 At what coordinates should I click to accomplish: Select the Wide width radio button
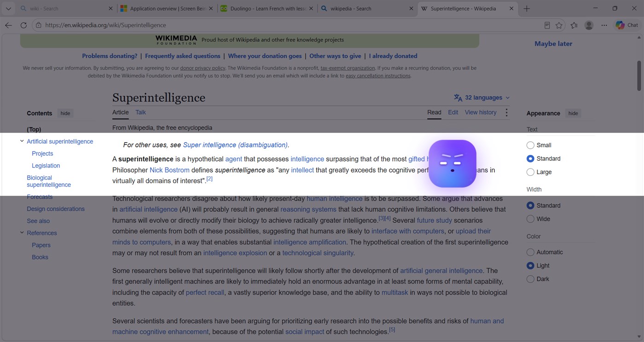530,219
